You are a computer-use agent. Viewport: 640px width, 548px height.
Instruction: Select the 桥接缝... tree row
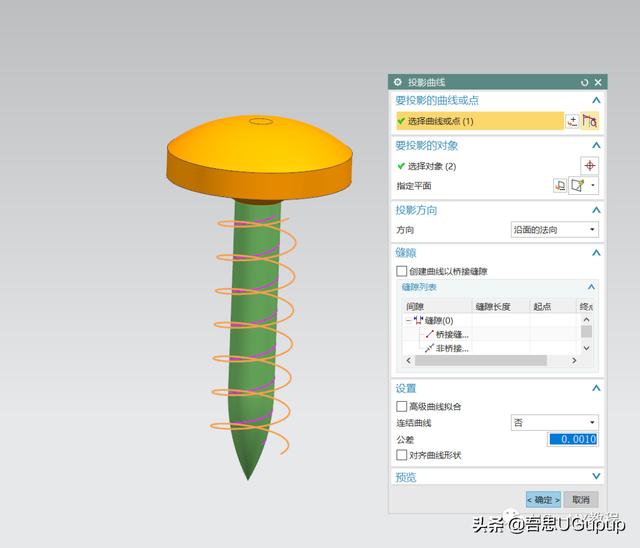point(447,335)
